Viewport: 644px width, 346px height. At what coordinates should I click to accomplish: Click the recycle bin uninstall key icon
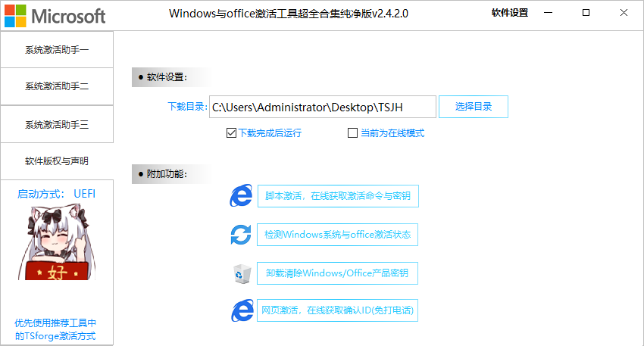point(241,273)
